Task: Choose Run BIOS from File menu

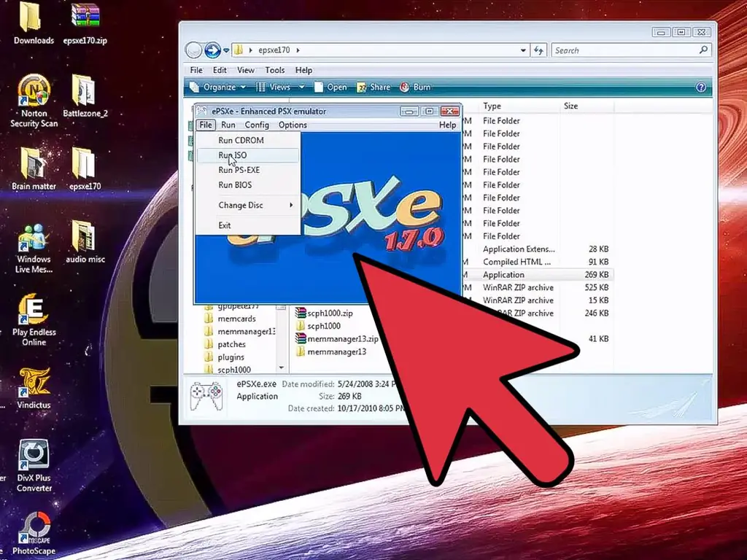Action: point(248,184)
